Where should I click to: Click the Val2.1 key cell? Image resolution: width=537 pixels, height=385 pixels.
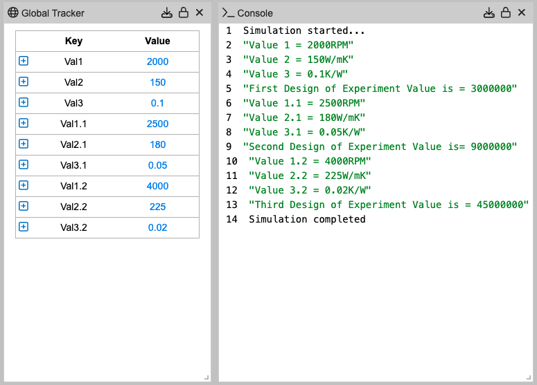[74, 145]
